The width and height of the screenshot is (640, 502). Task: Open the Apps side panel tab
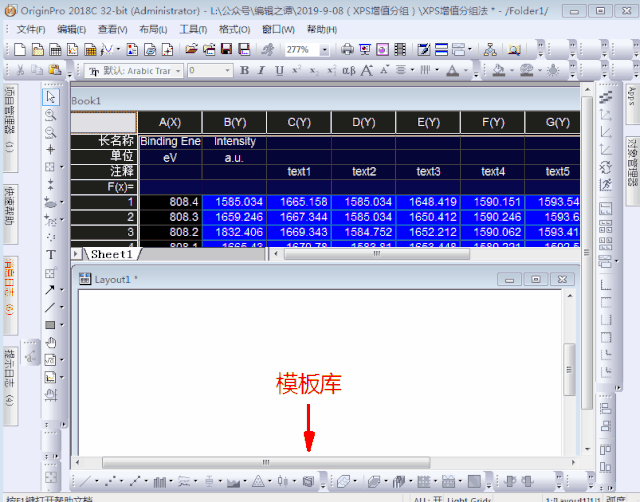(631, 104)
